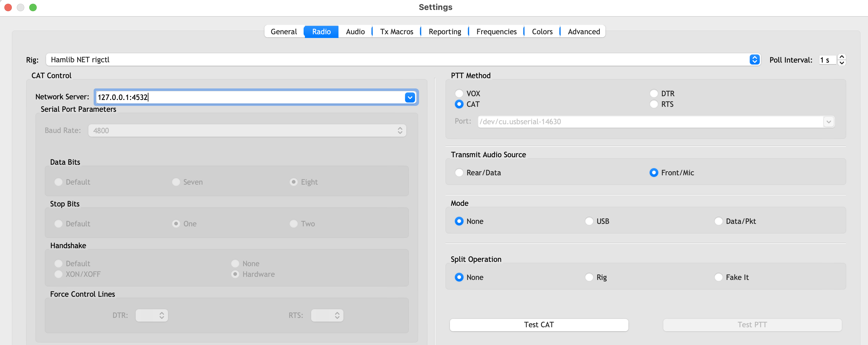This screenshot has width=868, height=345.
Task: Click the green zoom window button
Action: tap(33, 7)
